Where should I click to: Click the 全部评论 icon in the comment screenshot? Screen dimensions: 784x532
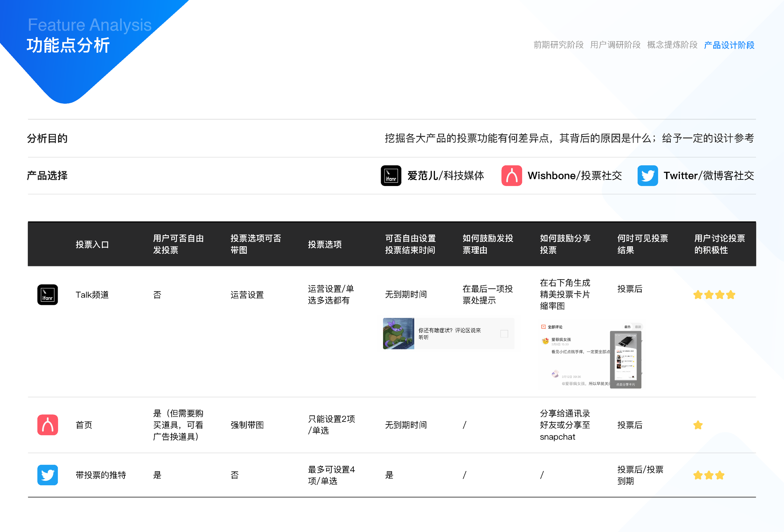pyautogui.click(x=543, y=327)
